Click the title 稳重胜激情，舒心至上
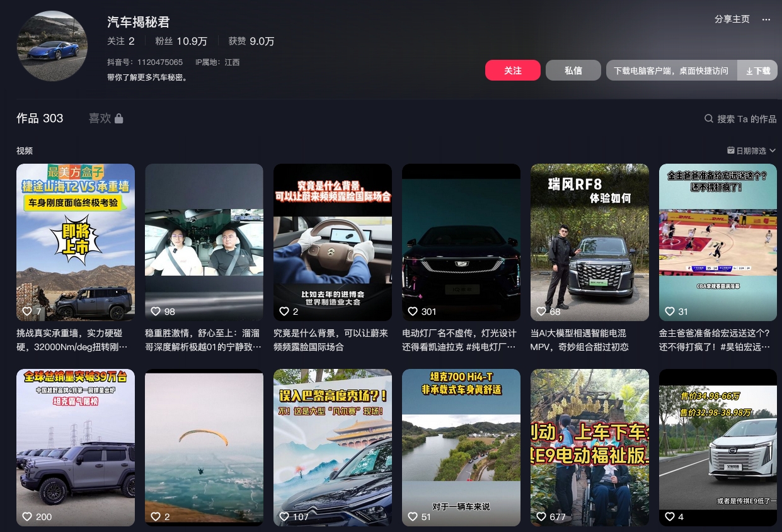Image resolution: width=782 pixels, height=532 pixels. 203,340
